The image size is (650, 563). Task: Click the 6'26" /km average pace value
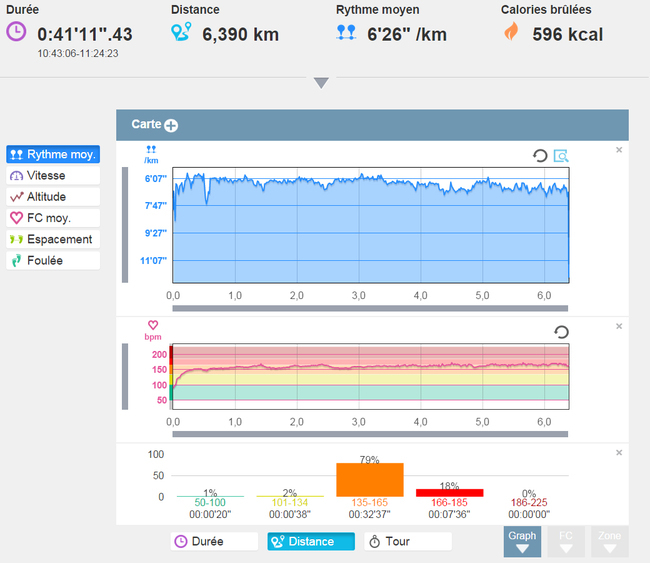click(407, 34)
